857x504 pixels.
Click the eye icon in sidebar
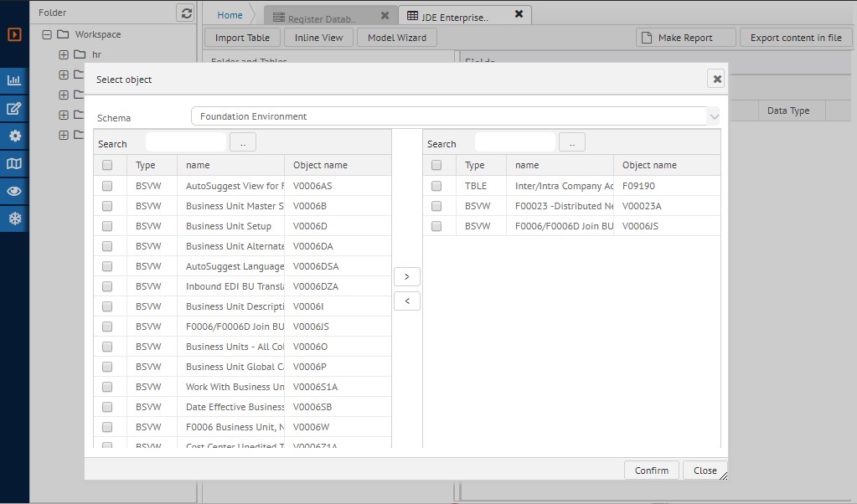pyautogui.click(x=14, y=191)
